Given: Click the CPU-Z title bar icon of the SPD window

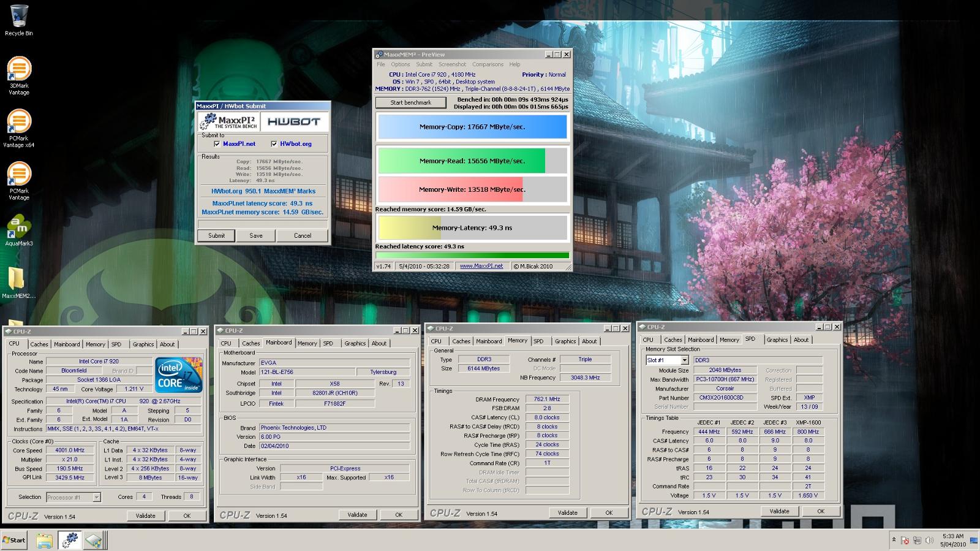Looking at the screenshot, I should pyautogui.click(x=643, y=327).
